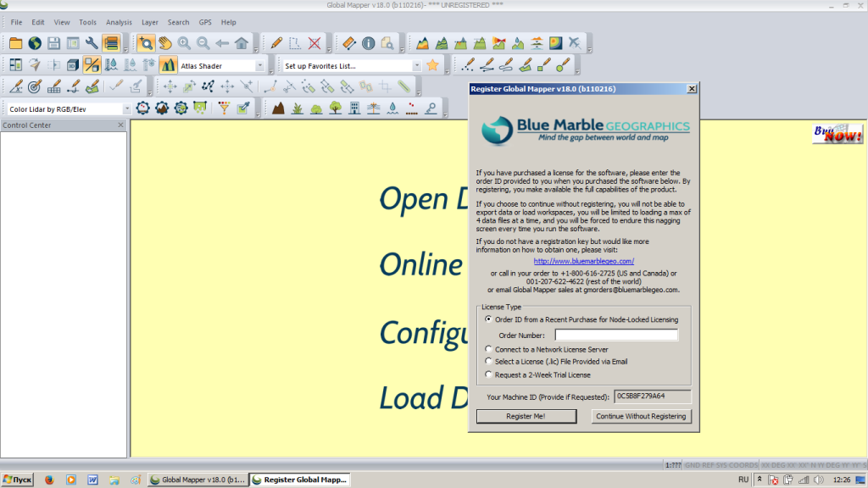This screenshot has height=488, width=868.
Task: Open the Set up Favorites List dropdown
Action: [417, 66]
